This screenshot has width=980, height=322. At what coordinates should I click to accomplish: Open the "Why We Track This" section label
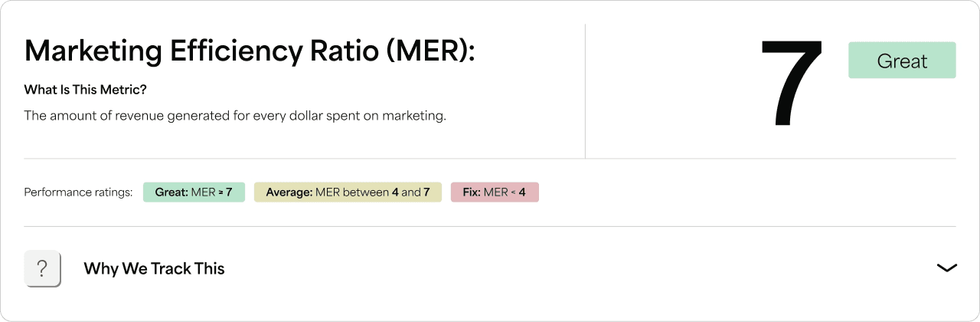[x=154, y=268]
